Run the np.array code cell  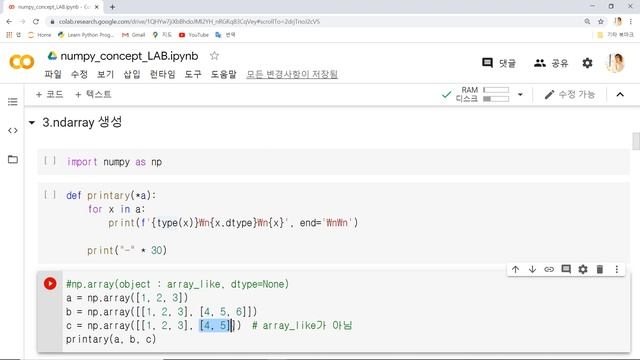[50, 283]
